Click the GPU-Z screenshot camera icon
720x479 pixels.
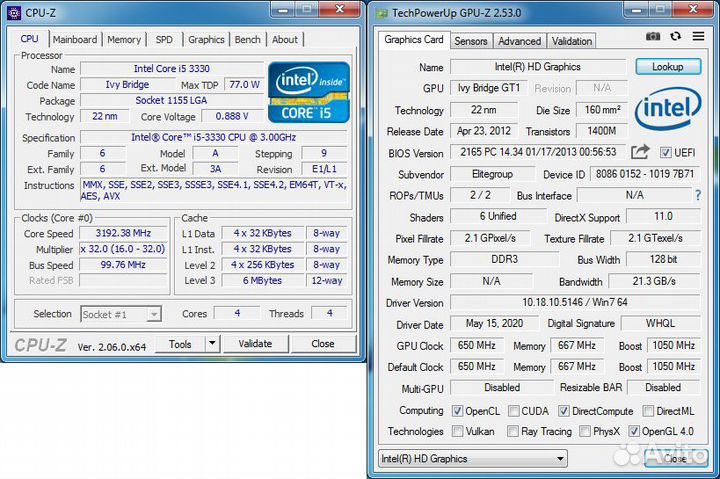tap(652, 36)
